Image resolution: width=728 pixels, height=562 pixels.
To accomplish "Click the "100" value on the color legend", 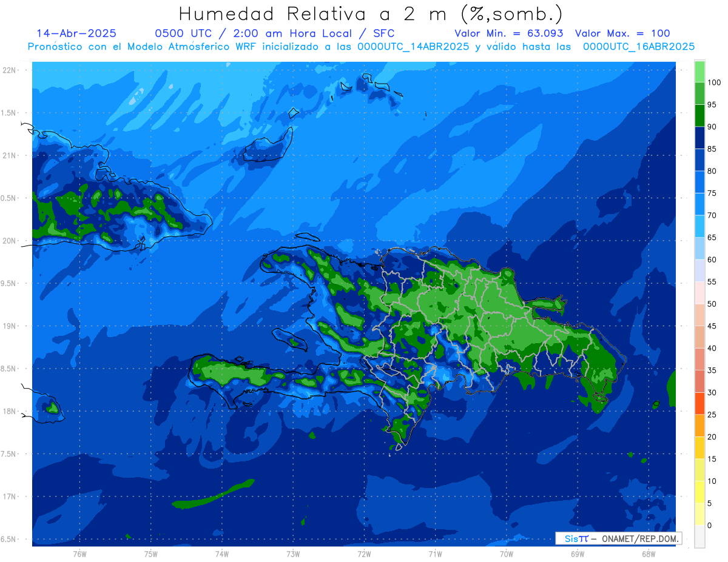I will coord(713,82).
